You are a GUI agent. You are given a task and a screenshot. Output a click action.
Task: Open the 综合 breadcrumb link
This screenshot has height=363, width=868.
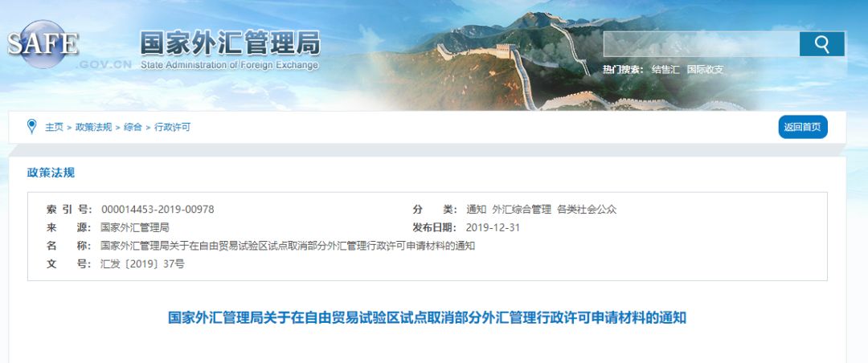(x=133, y=127)
